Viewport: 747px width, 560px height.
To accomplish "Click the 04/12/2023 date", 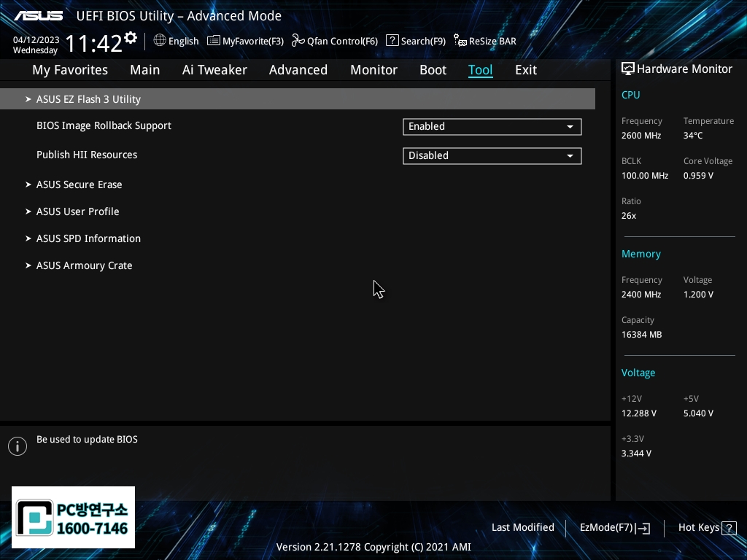I will point(36,40).
